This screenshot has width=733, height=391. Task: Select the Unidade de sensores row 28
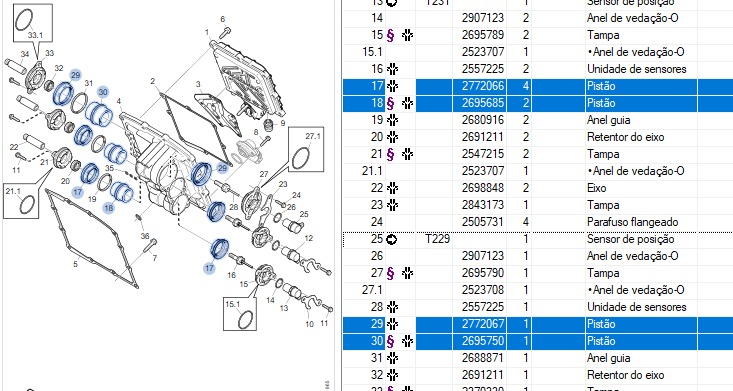(x=537, y=307)
